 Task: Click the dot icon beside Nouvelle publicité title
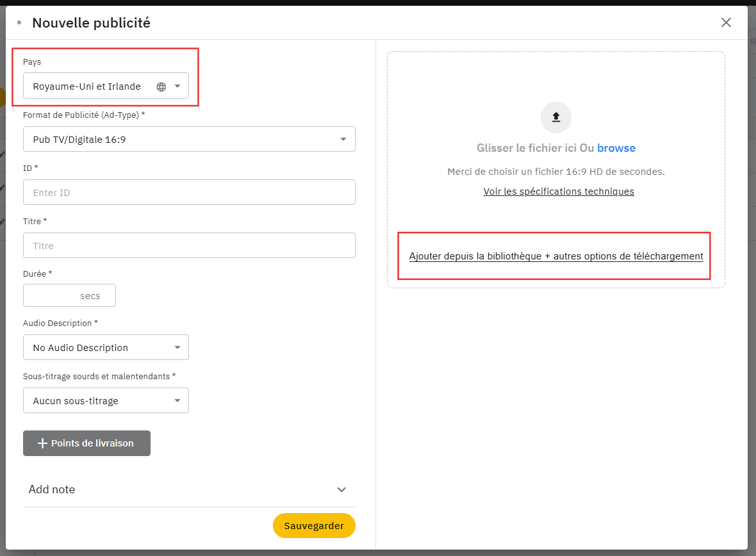pos(19,22)
